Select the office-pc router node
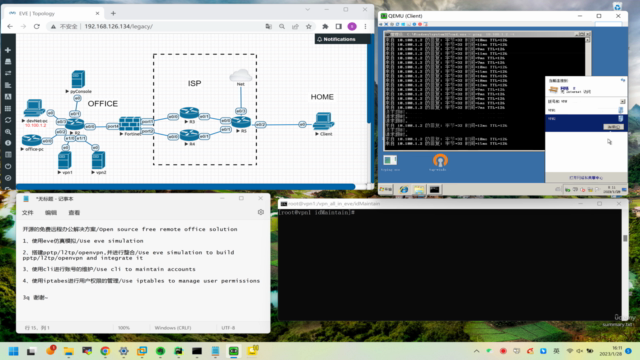 (x=31, y=140)
